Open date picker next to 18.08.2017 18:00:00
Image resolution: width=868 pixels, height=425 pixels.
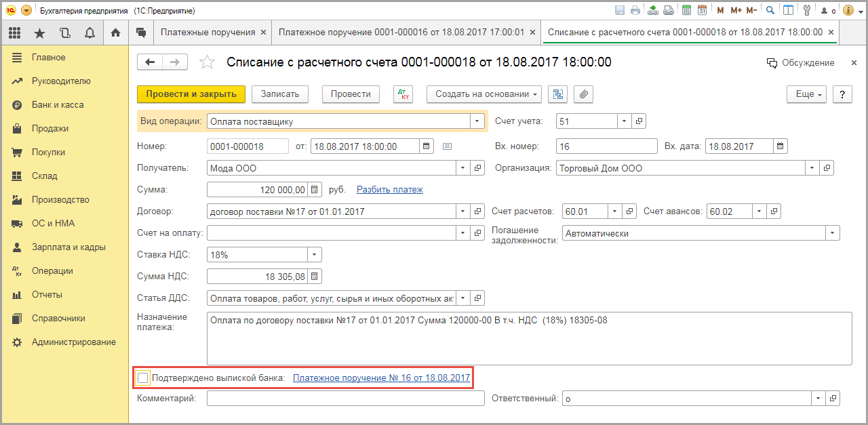pyautogui.click(x=427, y=146)
